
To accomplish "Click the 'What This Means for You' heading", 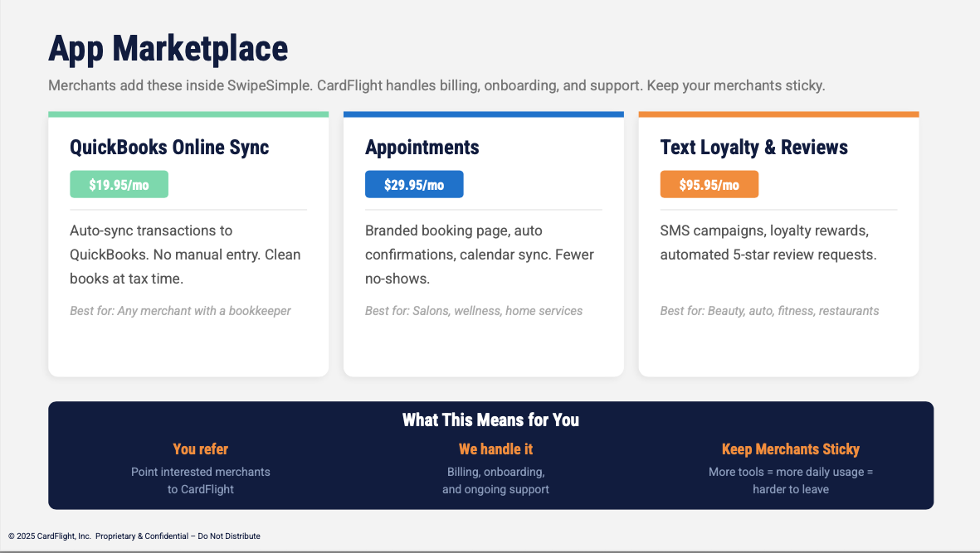I will click(490, 420).
